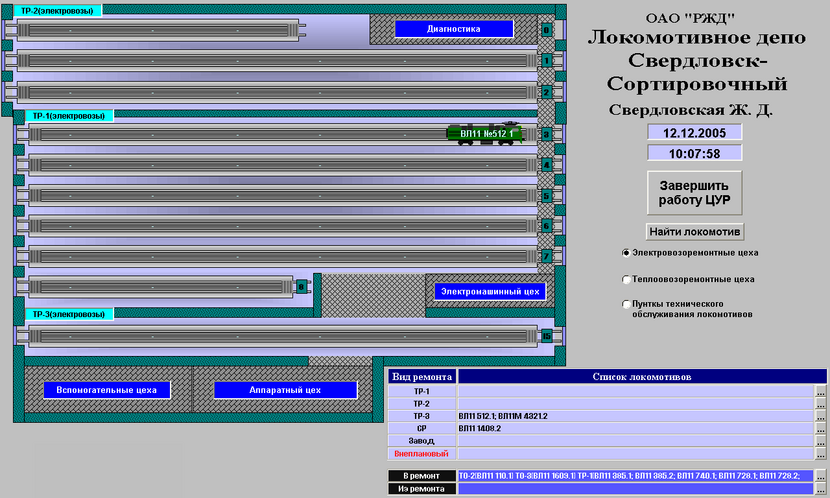Click the red Внеплановый repair cell
The image size is (830, 498).
point(421,454)
